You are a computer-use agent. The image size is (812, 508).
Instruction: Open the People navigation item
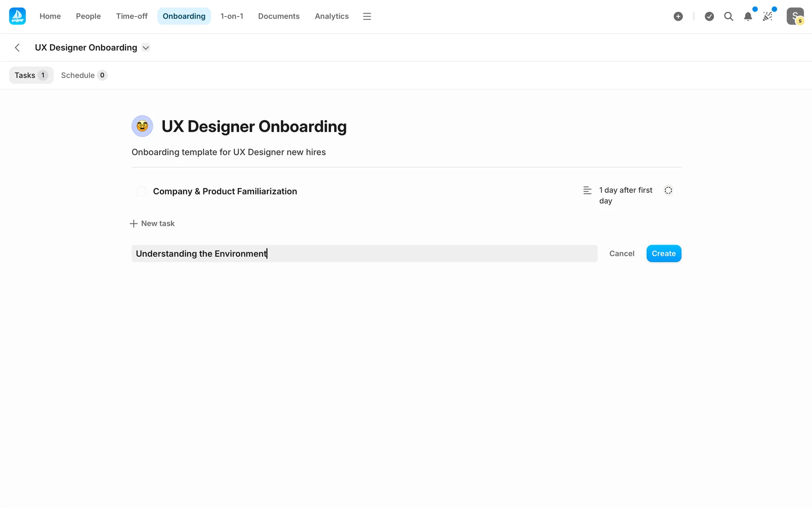(88, 17)
